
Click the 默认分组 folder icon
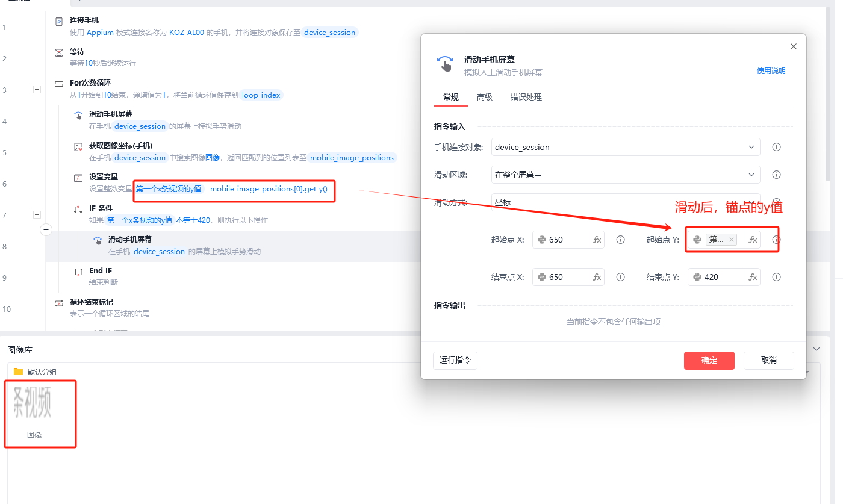pyautogui.click(x=18, y=372)
